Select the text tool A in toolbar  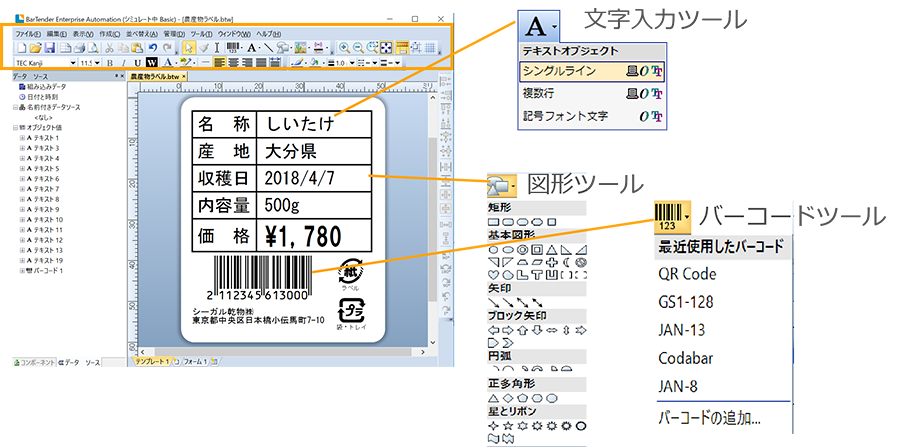pyautogui.click(x=253, y=47)
